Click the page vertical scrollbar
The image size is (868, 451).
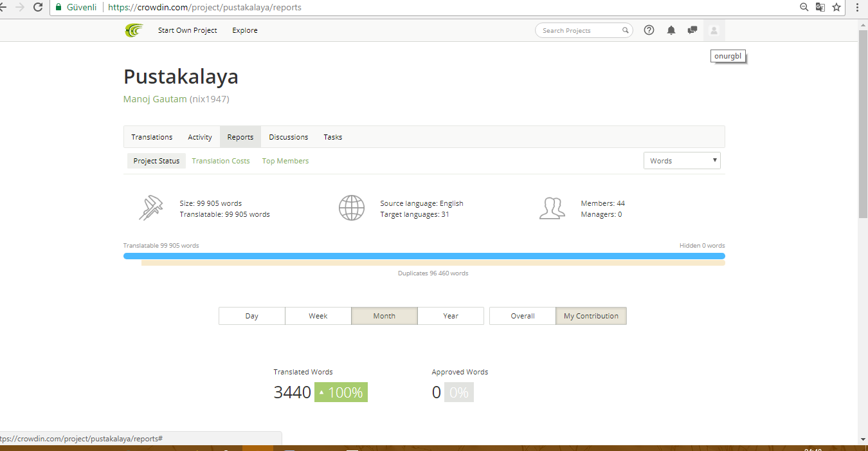click(863, 124)
